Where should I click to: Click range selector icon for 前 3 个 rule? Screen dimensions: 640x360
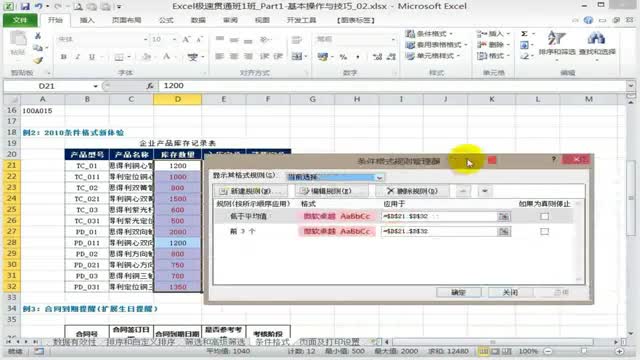click(x=504, y=231)
